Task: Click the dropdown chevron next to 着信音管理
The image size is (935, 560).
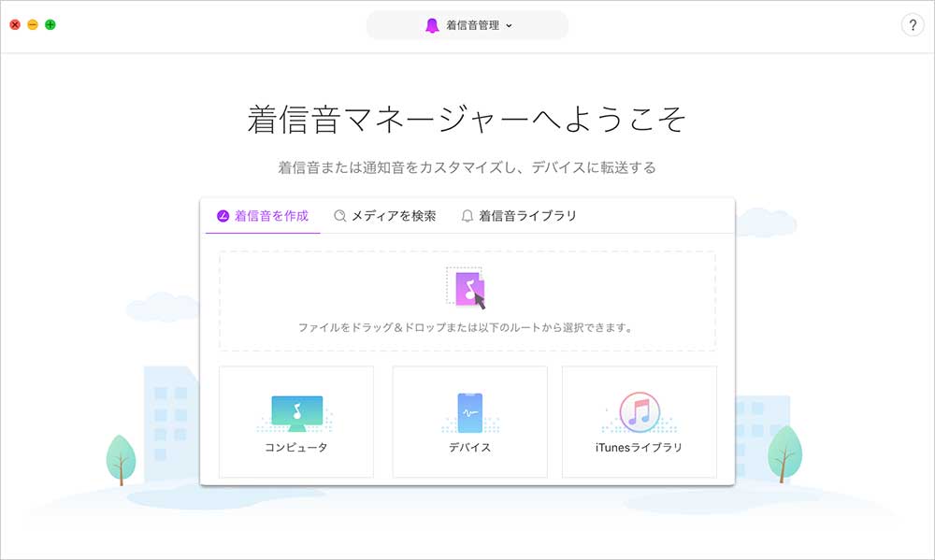Action: (x=509, y=25)
